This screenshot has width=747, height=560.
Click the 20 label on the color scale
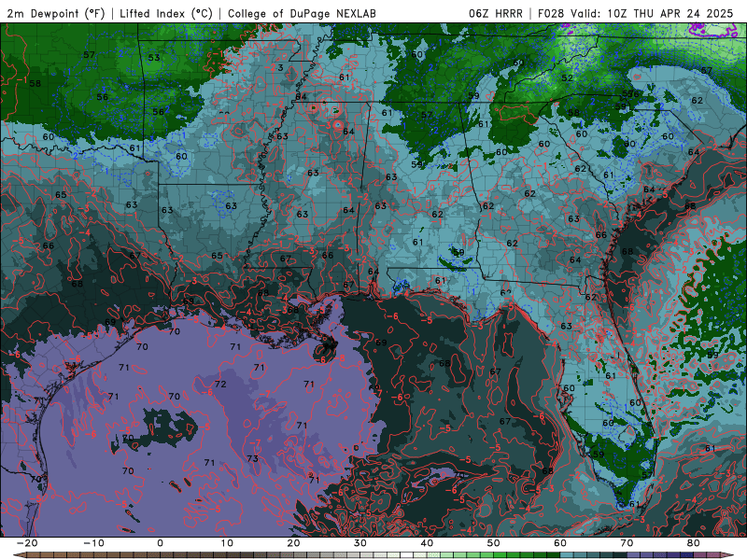click(293, 543)
